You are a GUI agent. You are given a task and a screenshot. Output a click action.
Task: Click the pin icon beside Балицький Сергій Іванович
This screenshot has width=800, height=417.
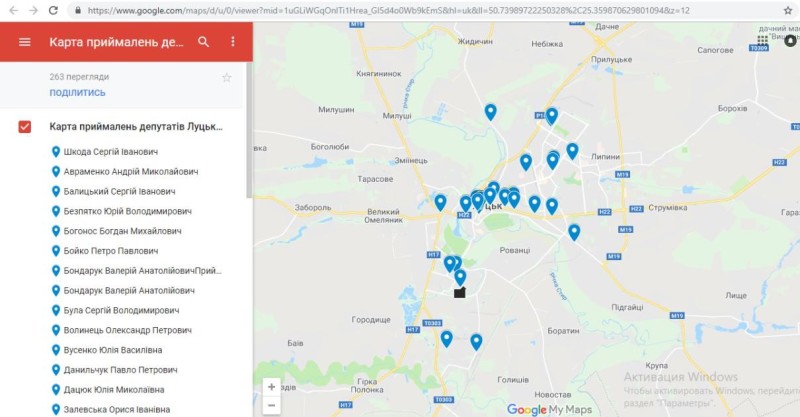click(55, 191)
